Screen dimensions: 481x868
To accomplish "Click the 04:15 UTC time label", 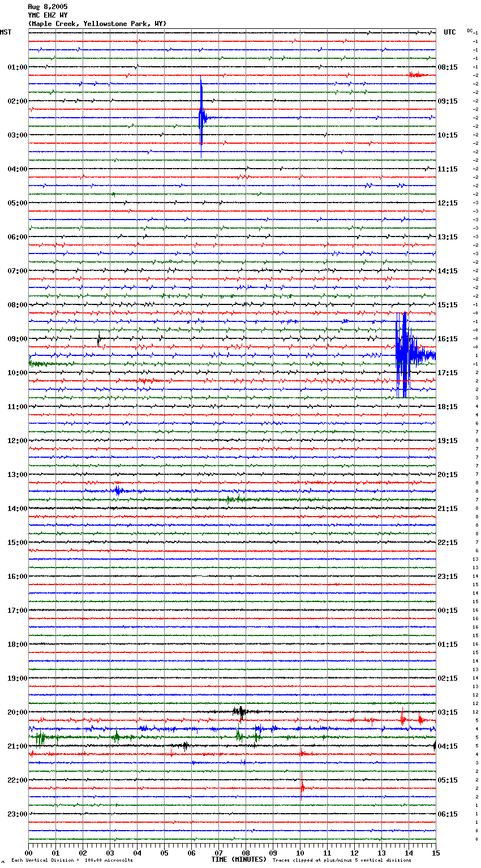I will [448, 746].
